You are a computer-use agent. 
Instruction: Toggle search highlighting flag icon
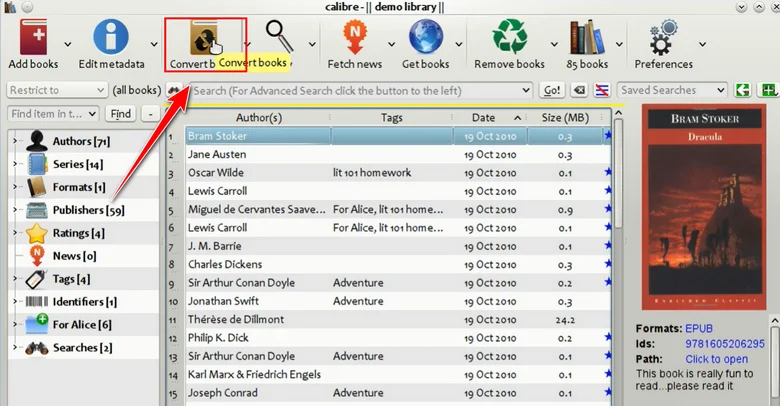tap(602, 90)
